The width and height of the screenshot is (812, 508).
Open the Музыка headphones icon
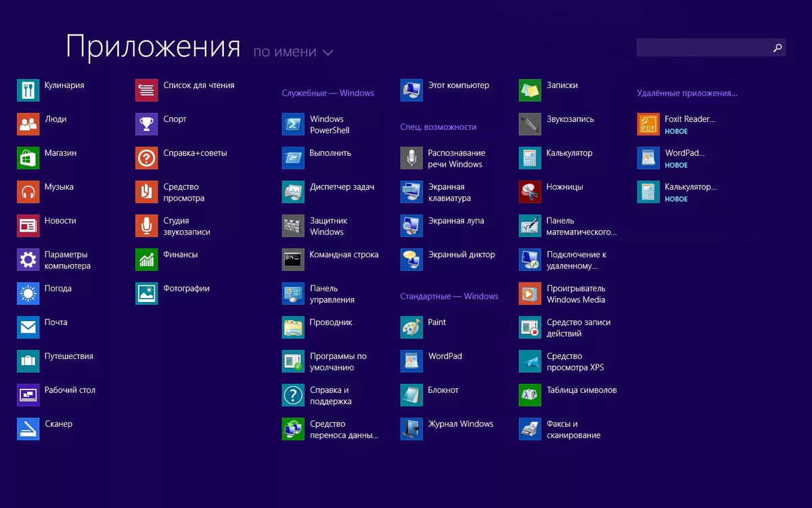(28, 192)
